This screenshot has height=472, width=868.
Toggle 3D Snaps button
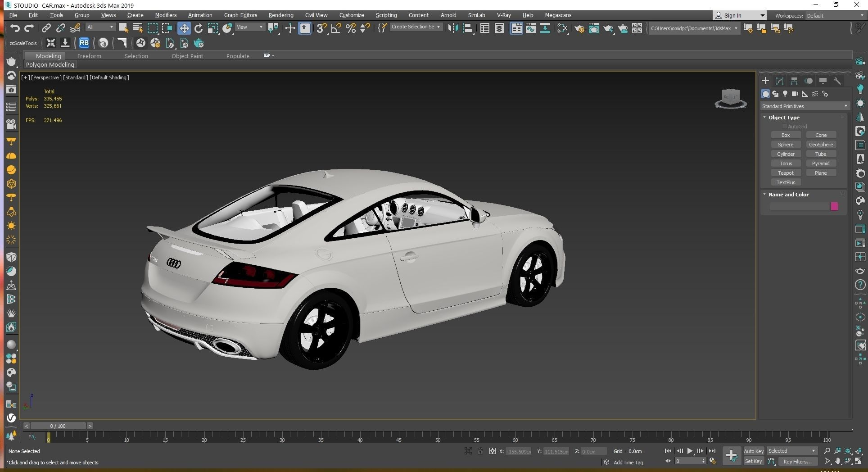pos(321,28)
